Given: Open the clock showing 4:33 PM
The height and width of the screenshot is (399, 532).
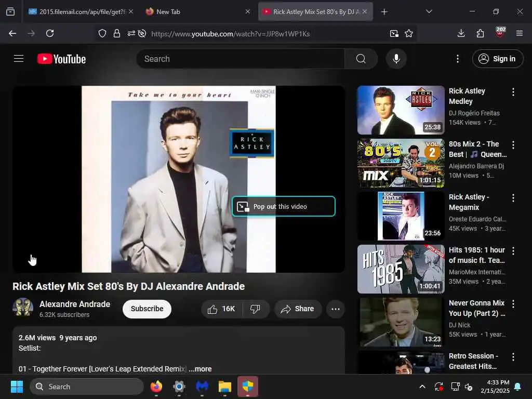Looking at the screenshot, I should coord(495,387).
